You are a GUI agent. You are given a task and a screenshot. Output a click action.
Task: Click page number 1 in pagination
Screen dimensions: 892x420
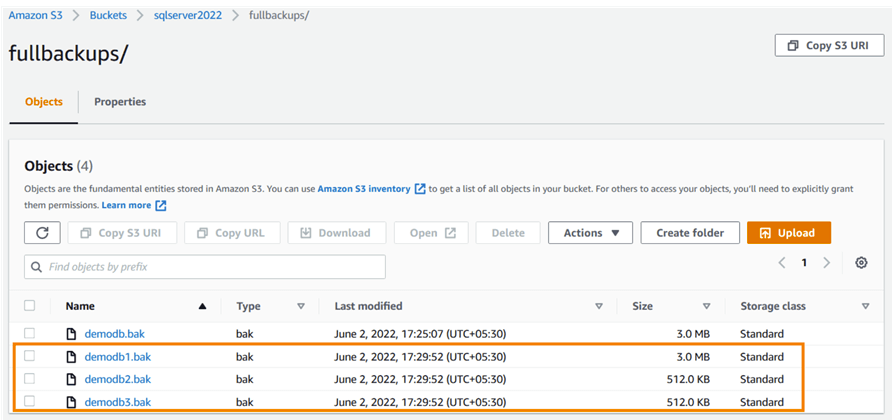point(804,262)
